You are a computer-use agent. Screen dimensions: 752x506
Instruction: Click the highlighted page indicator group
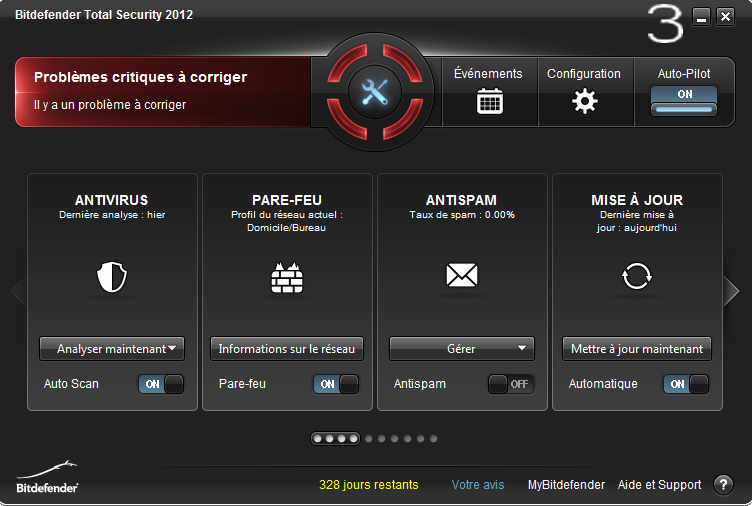pos(335,438)
